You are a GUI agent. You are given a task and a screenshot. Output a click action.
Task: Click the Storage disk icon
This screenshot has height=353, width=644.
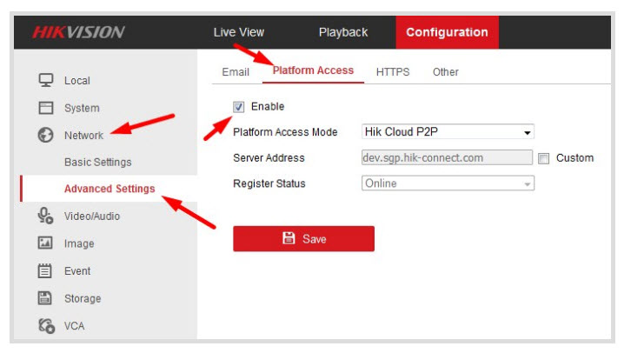point(46,298)
